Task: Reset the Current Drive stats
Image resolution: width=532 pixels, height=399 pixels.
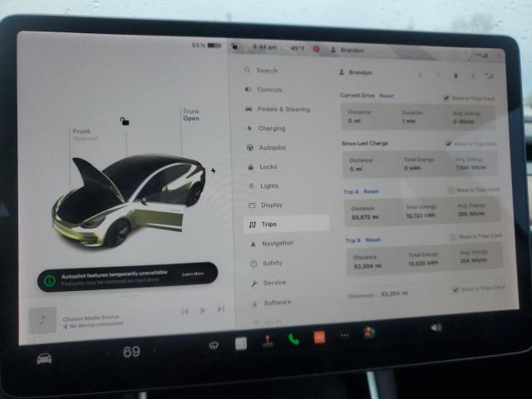Action: [387, 96]
